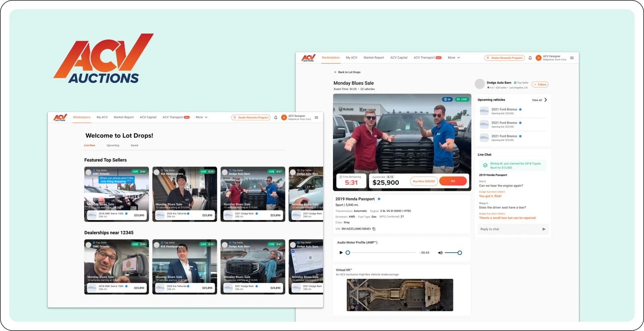Open notifications bell in Monday Blues Sale window
Image resolution: width=644 pixels, height=331 pixels.
[530, 58]
